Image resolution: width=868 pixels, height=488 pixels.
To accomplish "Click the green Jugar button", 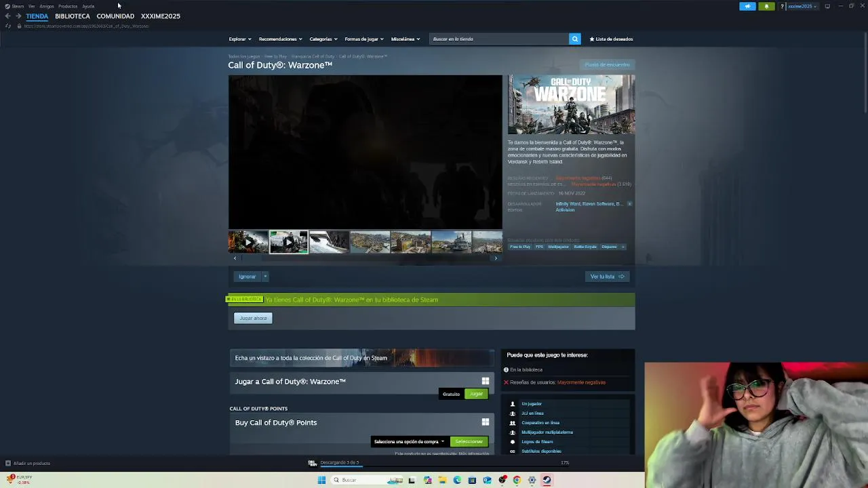I will coord(476,394).
